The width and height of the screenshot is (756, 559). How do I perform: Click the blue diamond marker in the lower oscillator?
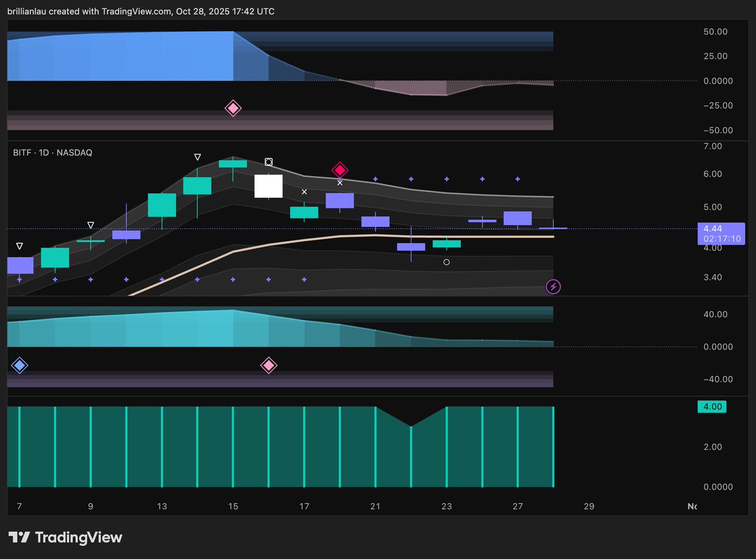coord(20,365)
